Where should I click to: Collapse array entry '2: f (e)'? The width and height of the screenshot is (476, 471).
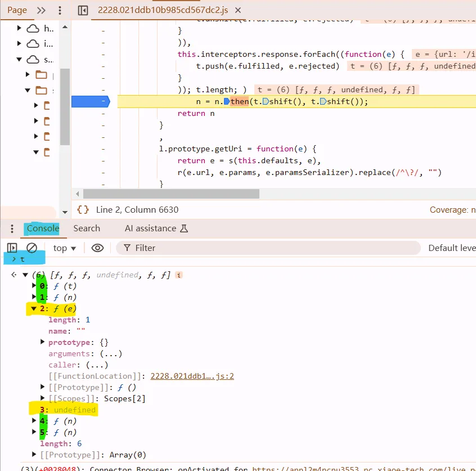click(34, 308)
